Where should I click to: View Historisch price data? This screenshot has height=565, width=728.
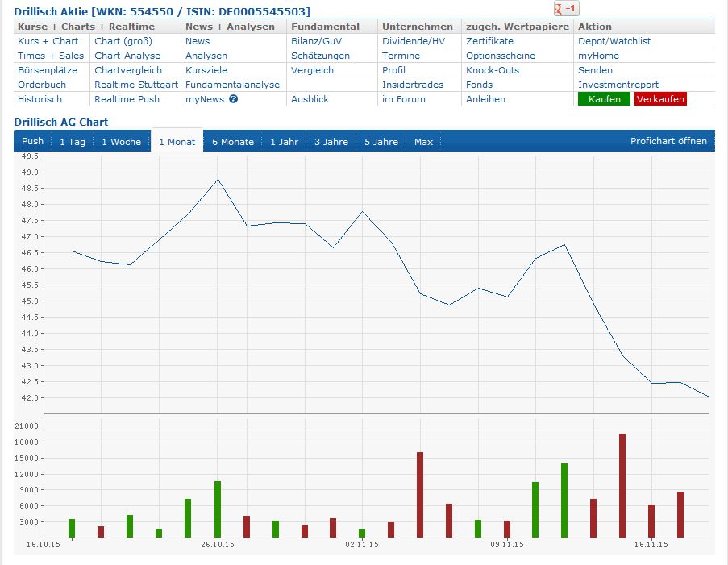coord(40,99)
